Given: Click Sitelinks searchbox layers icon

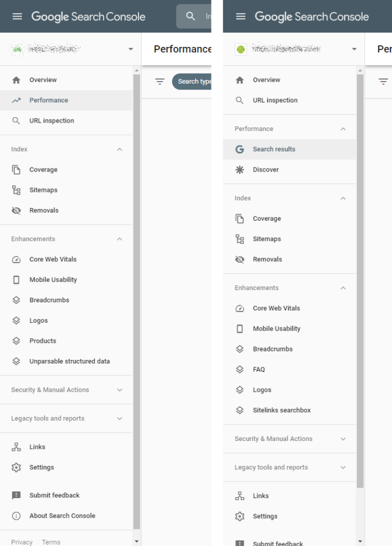Looking at the screenshot, I should click(x=240, y=410).
